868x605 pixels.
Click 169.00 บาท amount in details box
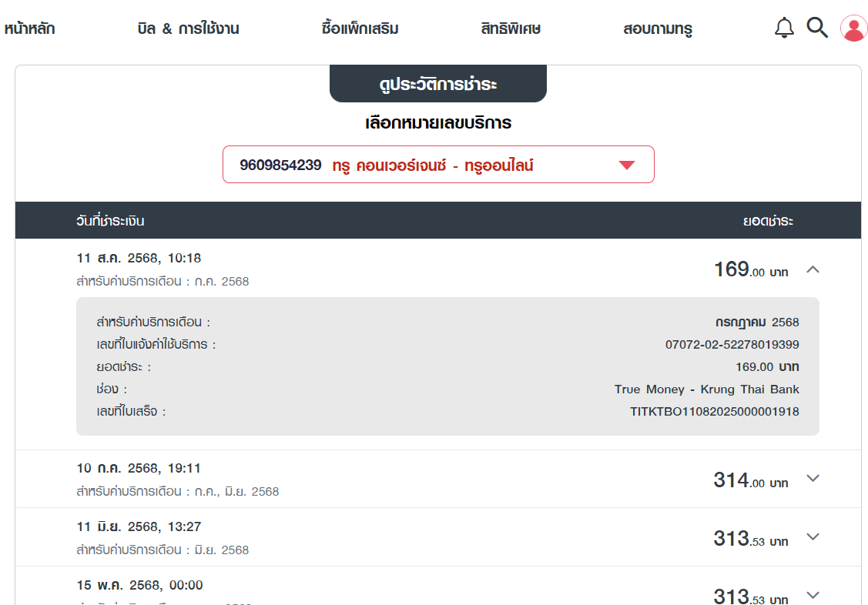(x=766, y=366)
